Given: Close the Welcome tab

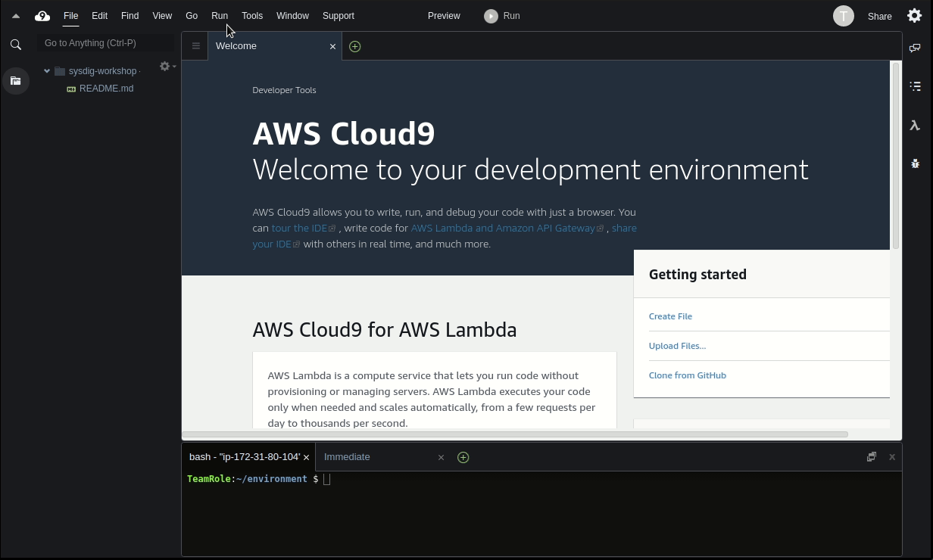Looking at the screenshot, I should pyautogui.click(x=332, y=47).
